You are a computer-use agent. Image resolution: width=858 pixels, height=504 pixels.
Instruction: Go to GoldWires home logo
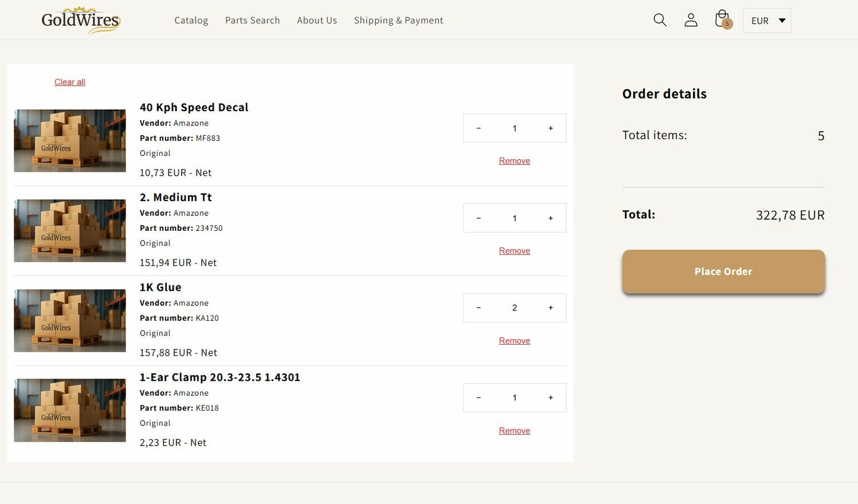(81, 20)
